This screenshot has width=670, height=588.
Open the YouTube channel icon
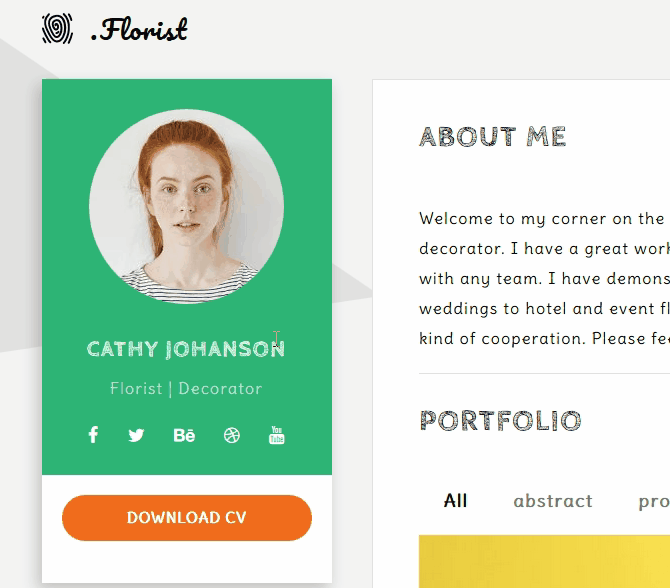276,435
